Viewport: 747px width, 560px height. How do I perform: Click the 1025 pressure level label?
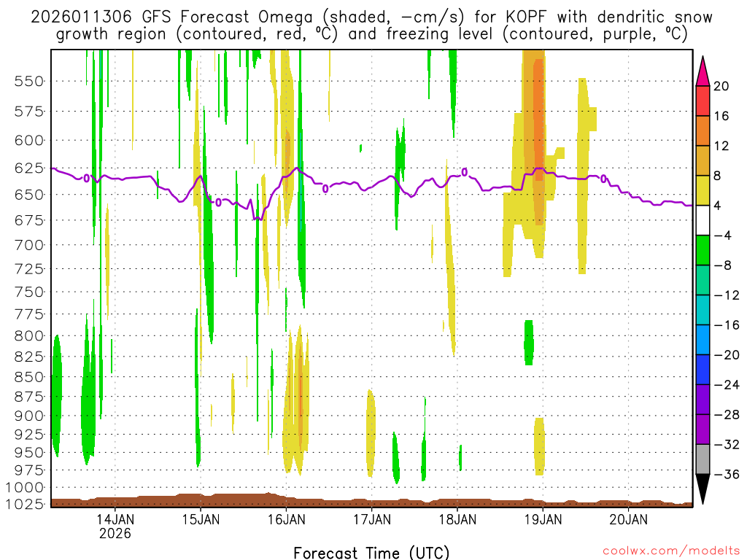pos(26,504)
